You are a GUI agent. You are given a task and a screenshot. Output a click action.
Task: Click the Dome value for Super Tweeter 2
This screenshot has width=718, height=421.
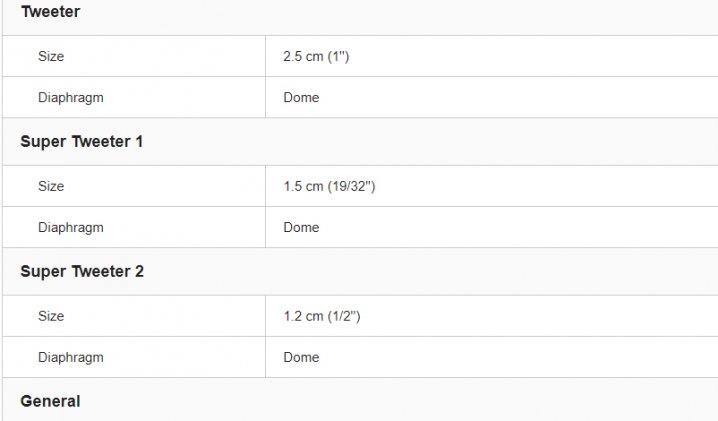[x=301, y=358]
